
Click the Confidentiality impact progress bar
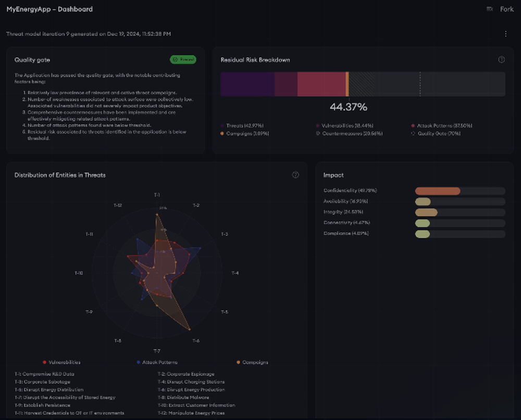[x=460, y=190]
